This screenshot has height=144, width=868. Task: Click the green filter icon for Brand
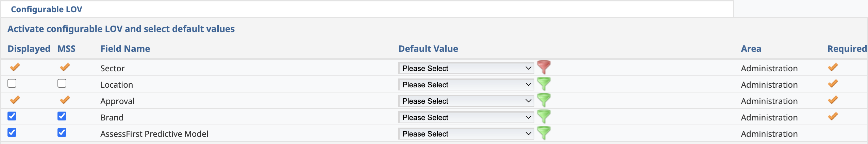pos(544,116)
